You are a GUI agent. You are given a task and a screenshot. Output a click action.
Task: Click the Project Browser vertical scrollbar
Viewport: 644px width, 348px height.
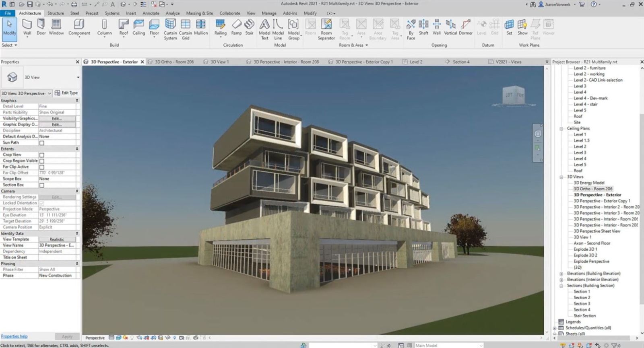642,201
